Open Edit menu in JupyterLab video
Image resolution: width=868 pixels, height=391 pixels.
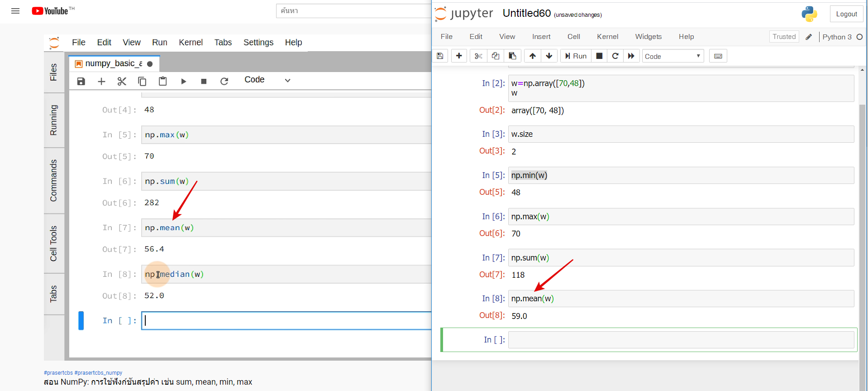click(x=104, y=42)
